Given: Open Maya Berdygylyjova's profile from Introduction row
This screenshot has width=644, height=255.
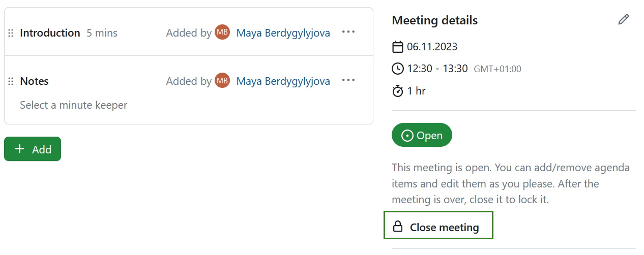Looking at the screenshot, I should click(x=283, y=33).
